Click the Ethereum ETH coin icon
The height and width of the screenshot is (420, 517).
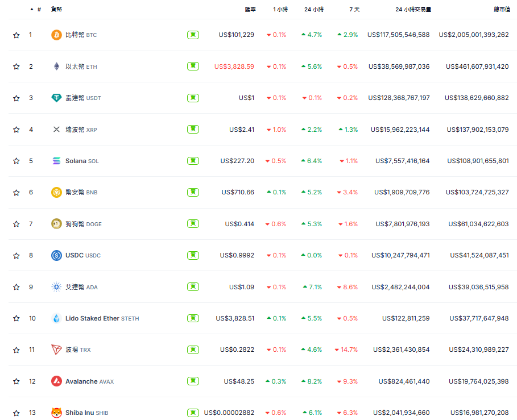[56, 66]
